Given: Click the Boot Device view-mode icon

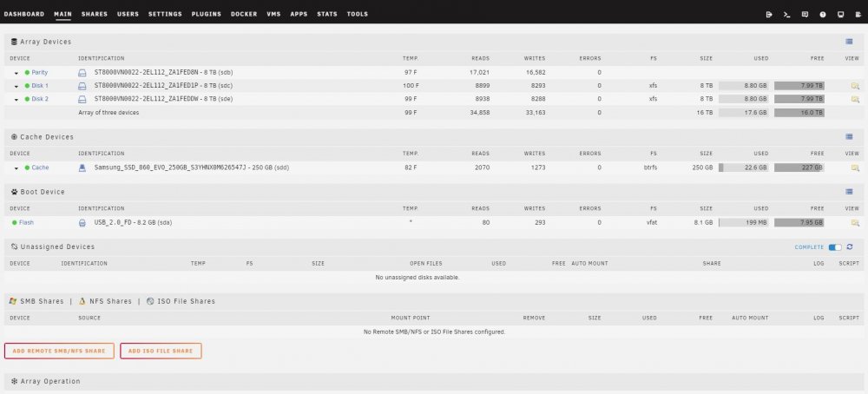Looking at the screenshot, I should click(849, 192).
